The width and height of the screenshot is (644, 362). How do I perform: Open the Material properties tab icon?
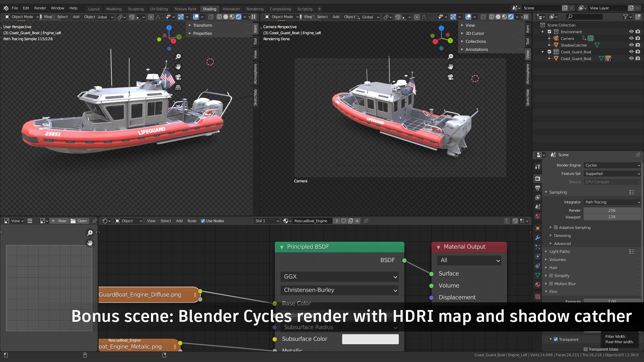pyautogui.click(x=538, y=285)
